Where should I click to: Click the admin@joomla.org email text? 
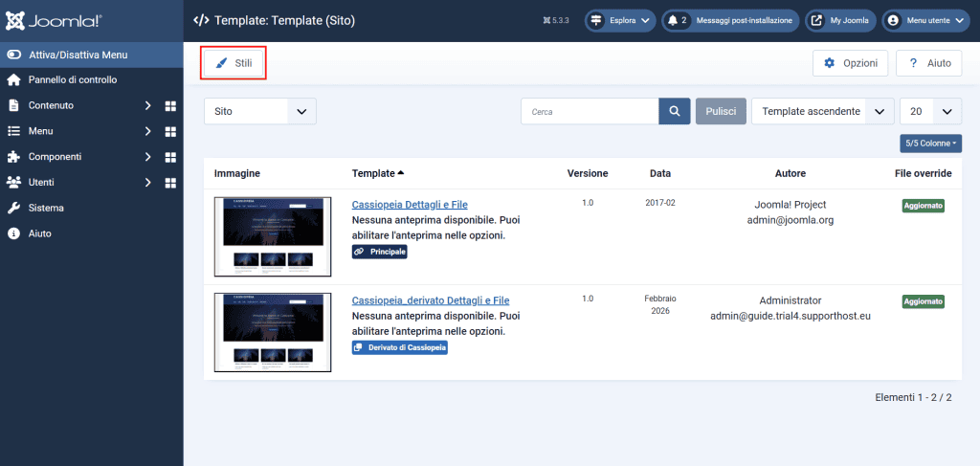(791, 220)
